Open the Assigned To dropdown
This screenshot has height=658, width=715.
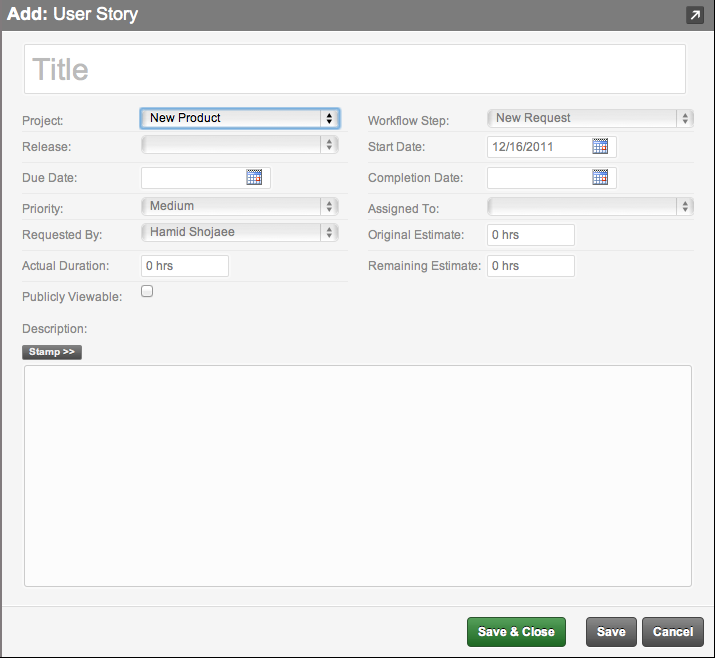click(591, 207)
